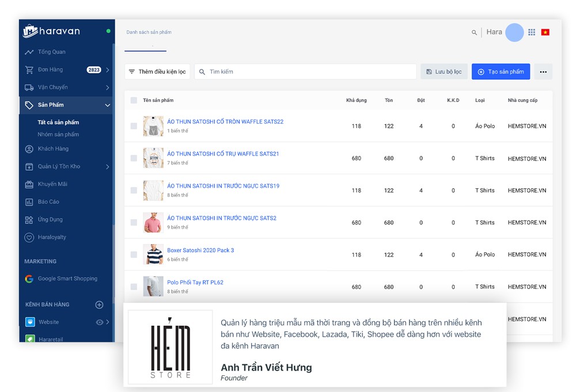Check the Boxer Satoshi product checkbox
The image size is (576, 392).
(134, 254)
